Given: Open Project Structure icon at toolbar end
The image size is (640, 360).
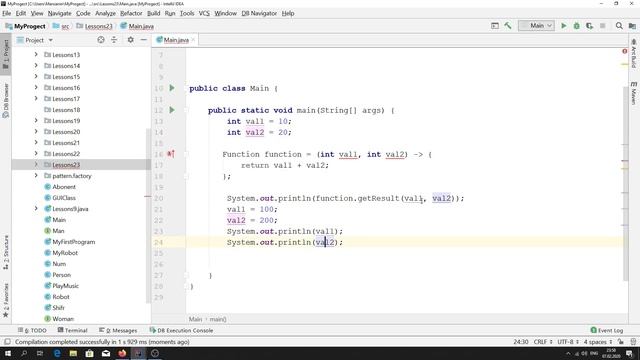Looking at the screenshot, I should pyautogui.click(x=632, y=26).
